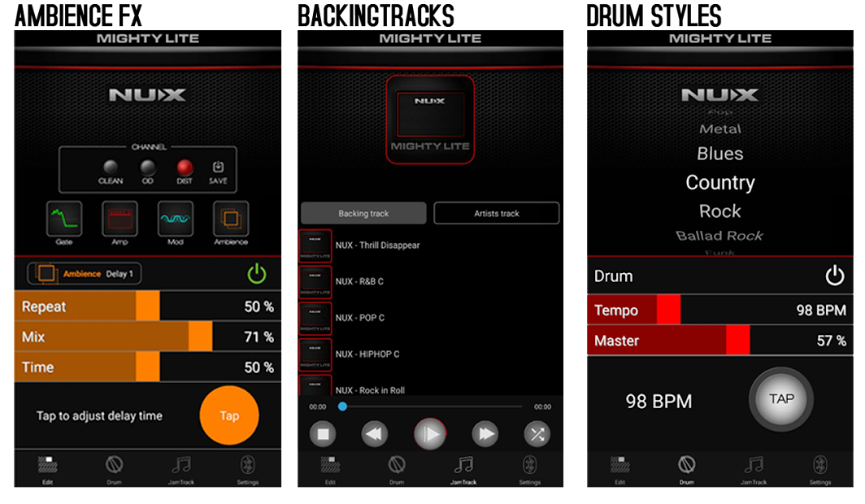Viewport: 865px width, 504px height.
Task: Select NUX - HIPHOP C track
Action: pyautogui.click(x=430, y=354)
